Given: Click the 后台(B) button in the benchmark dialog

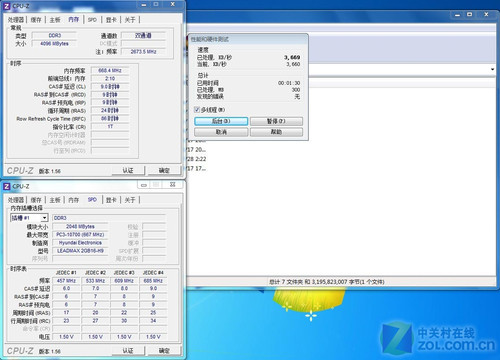Looking at the screenshot, I should click(221, 121).
